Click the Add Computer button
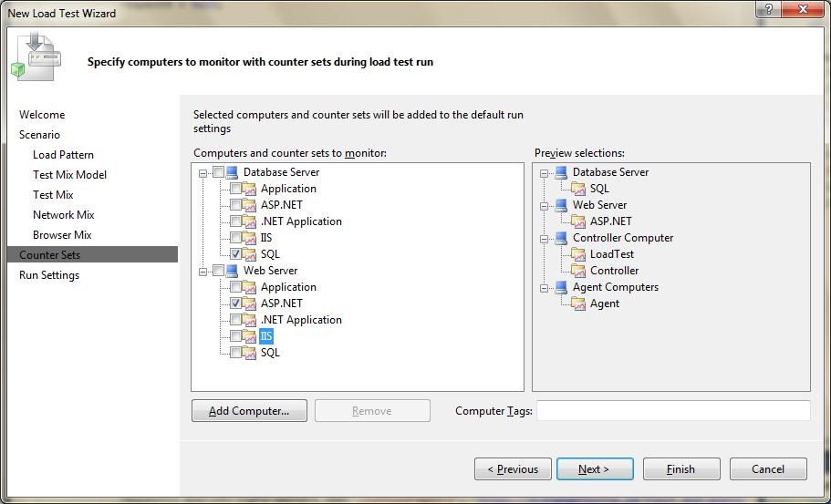 click(x=249, y=411)
